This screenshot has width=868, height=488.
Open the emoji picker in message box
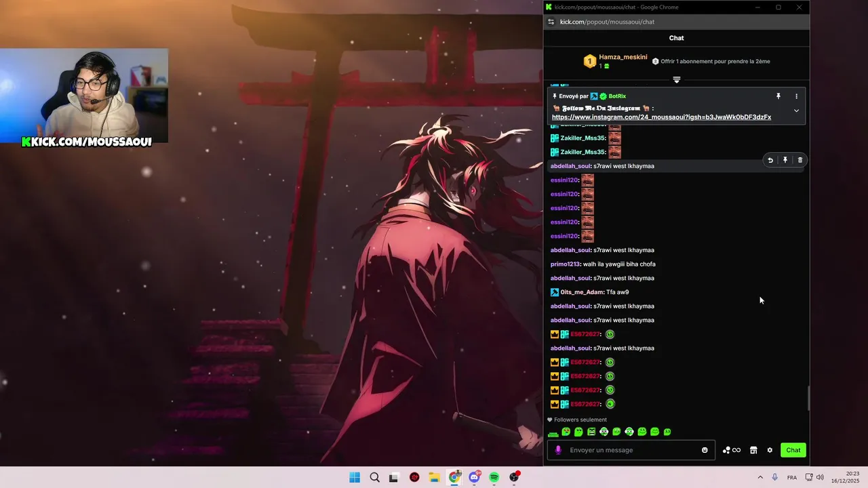705,450
